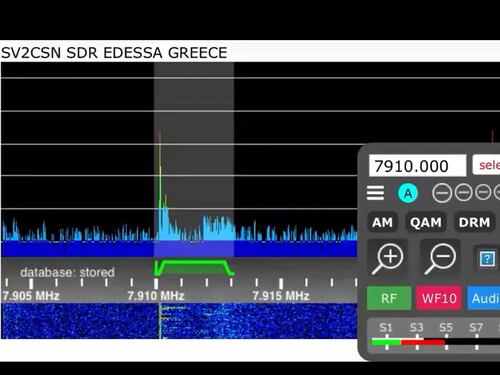The width and height of the screenshot is (500, 375).
Task: Click the green passband filter shape
Action: [194, 268]
